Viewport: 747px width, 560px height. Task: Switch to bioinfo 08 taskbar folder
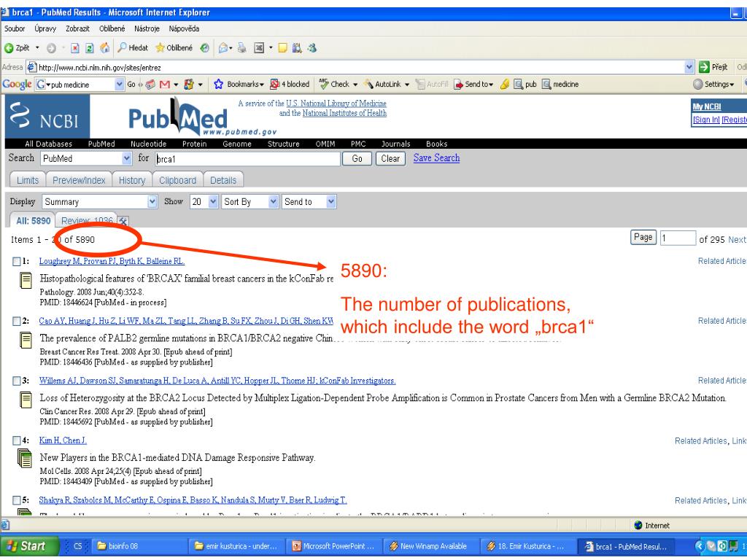tap(139, 546)
